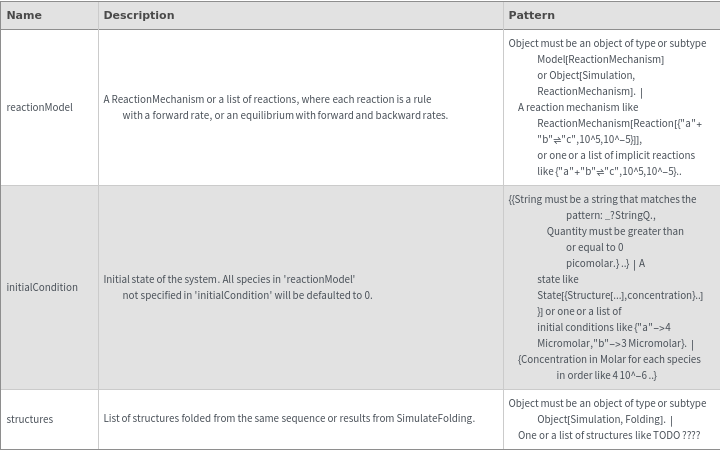Select the reactionModel name cell

[x=40, y=107]
